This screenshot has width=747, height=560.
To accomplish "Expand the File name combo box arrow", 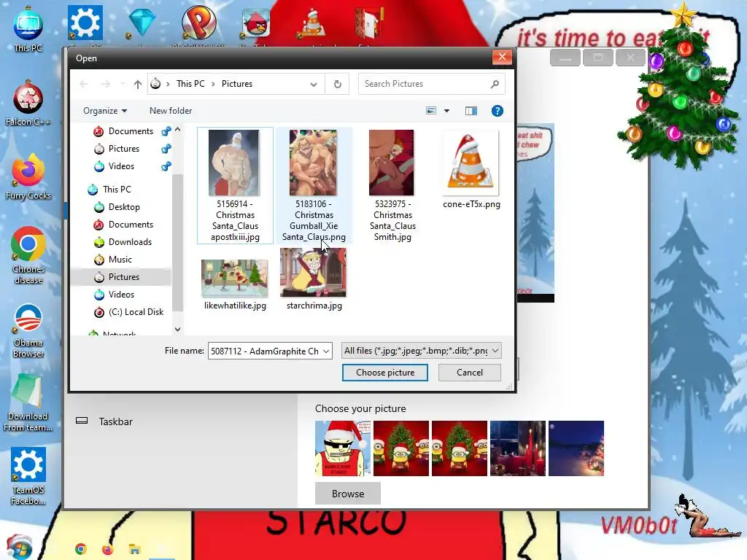I will (326, 351).
